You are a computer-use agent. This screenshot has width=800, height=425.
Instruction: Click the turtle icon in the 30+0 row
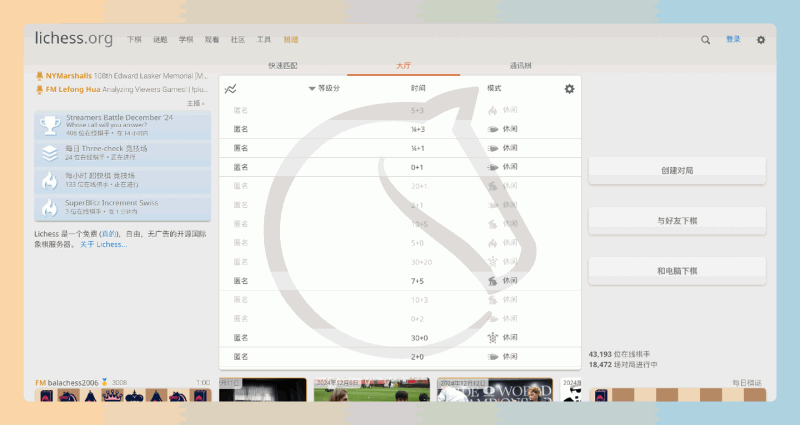tap(492, 337)
